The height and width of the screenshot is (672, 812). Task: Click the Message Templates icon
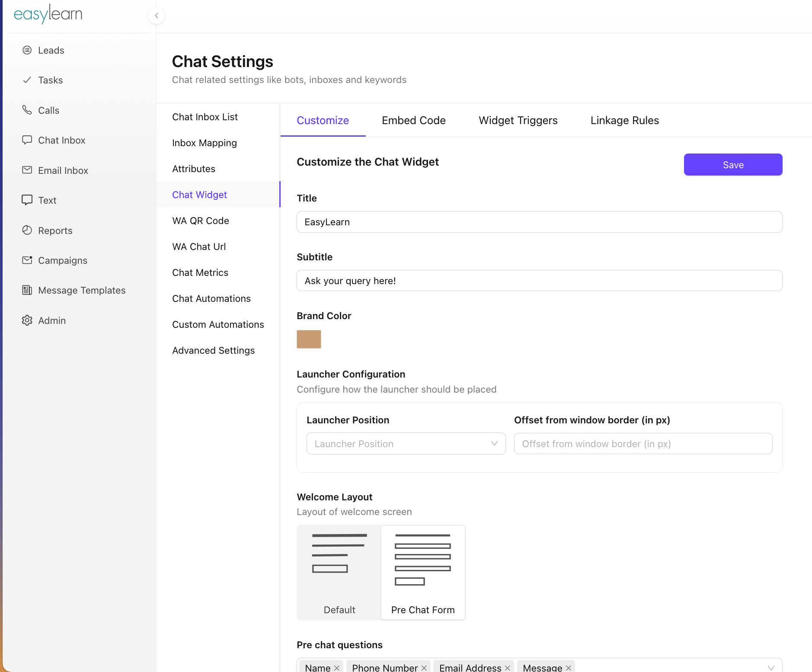coord(27,290)
